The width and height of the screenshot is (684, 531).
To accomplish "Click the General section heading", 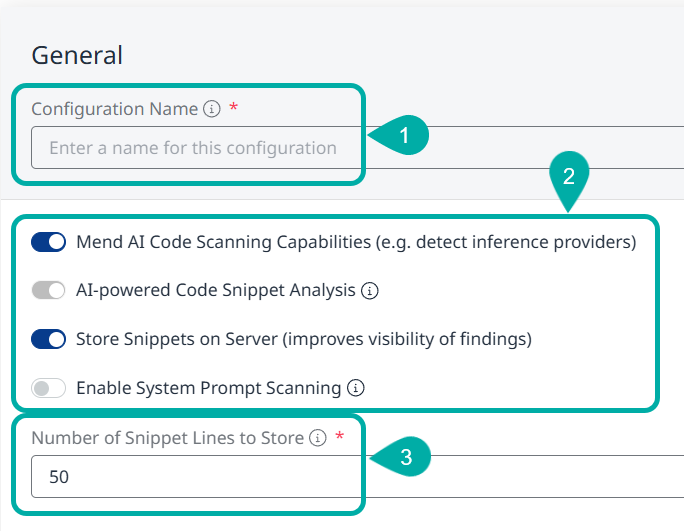I will (77, 55).
